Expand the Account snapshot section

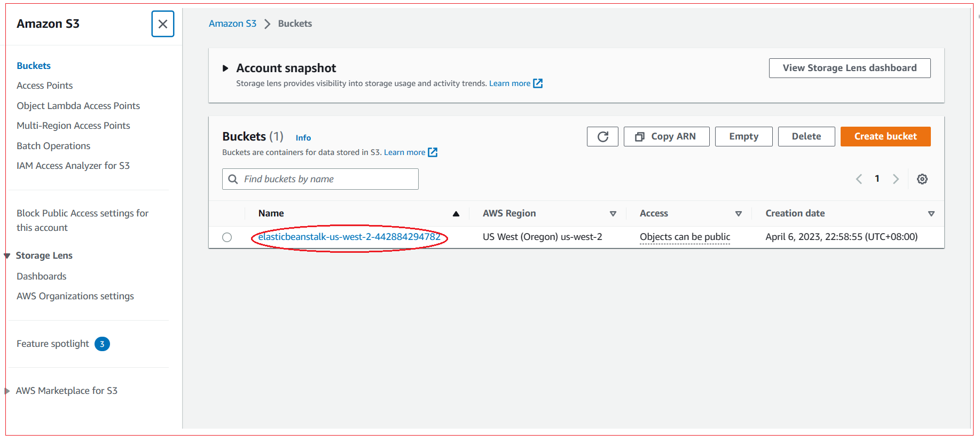coord(225,68)
